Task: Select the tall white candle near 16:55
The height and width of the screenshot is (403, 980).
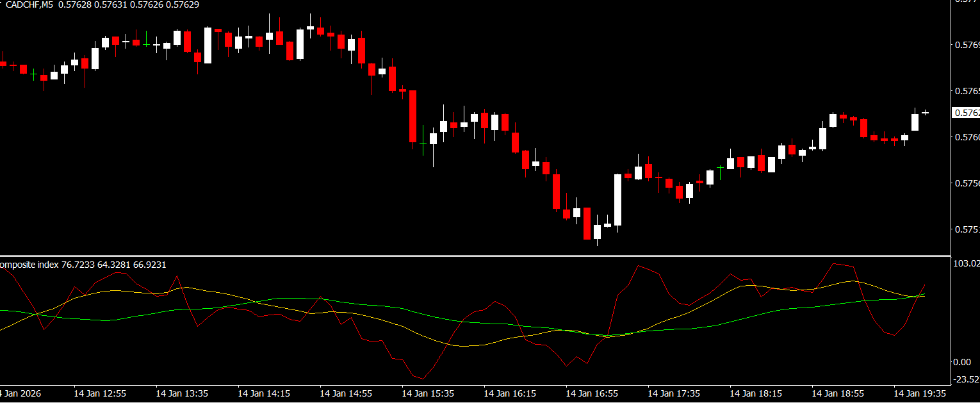Action: tap(618, 200)
